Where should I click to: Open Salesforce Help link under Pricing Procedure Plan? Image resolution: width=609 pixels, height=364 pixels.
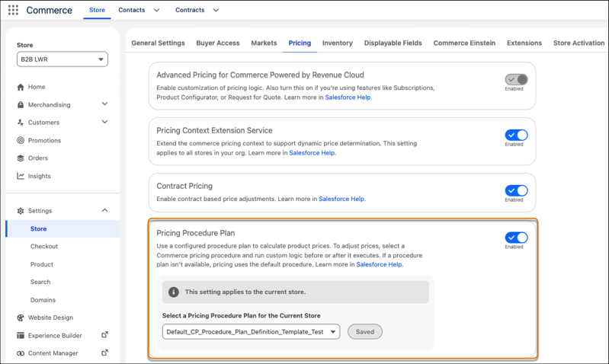pos(379,265)
